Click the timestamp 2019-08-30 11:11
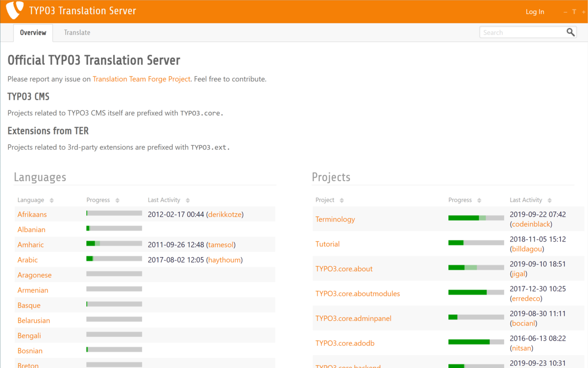 tap(538, 314)
